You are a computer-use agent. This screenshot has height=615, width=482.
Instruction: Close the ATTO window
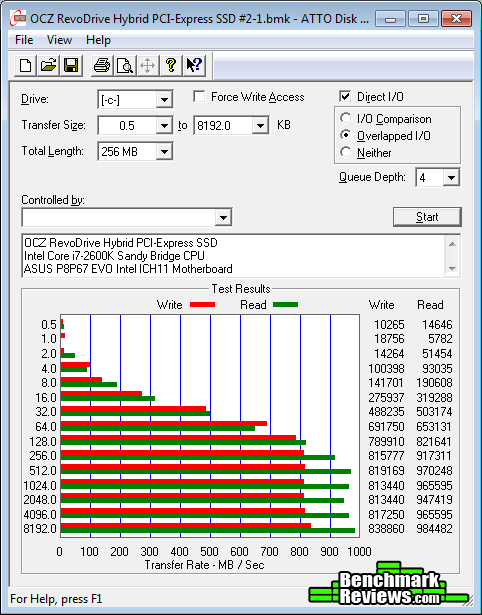click(456, 18)
